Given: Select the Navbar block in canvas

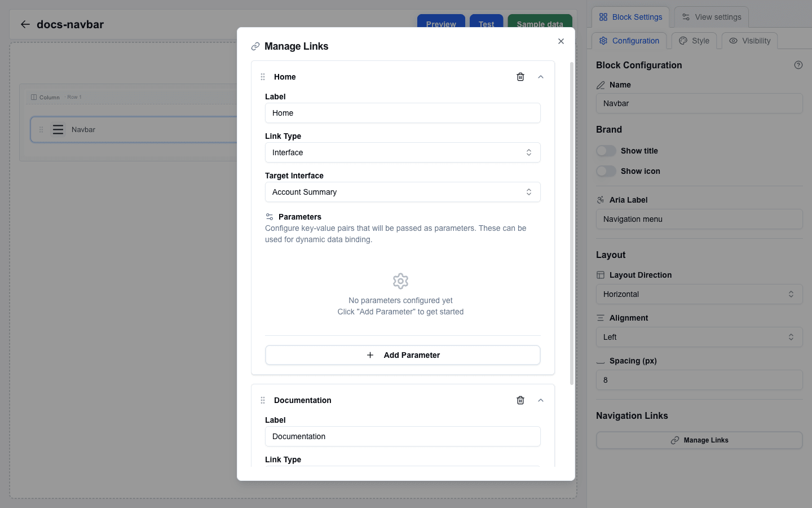Looking at the screenshot, I should pyautogui.click(x=134, y=129).
